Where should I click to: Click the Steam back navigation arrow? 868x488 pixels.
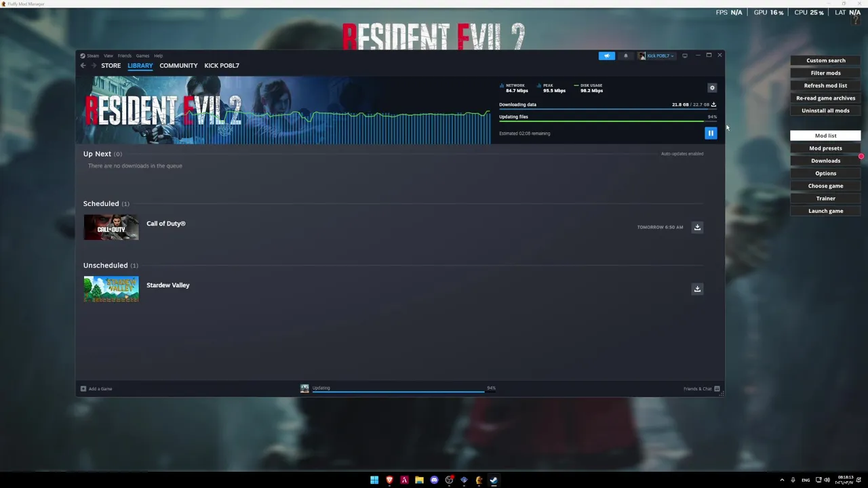83,66
